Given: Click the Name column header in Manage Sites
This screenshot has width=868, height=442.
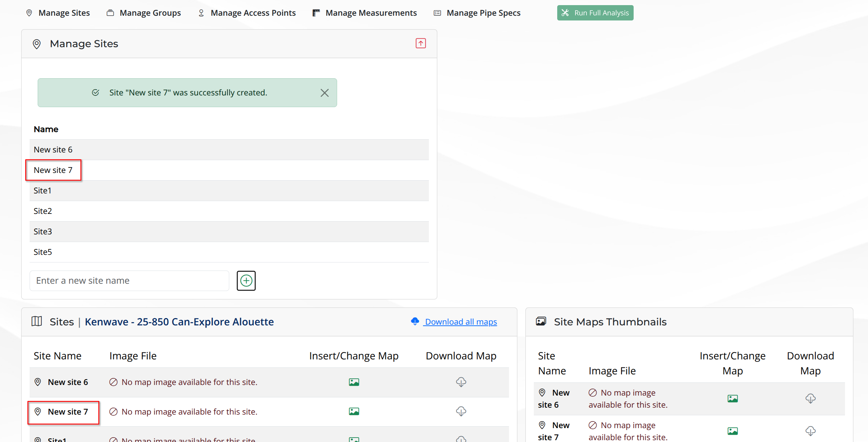Looking at the screenshot, I should pos(46,129).
